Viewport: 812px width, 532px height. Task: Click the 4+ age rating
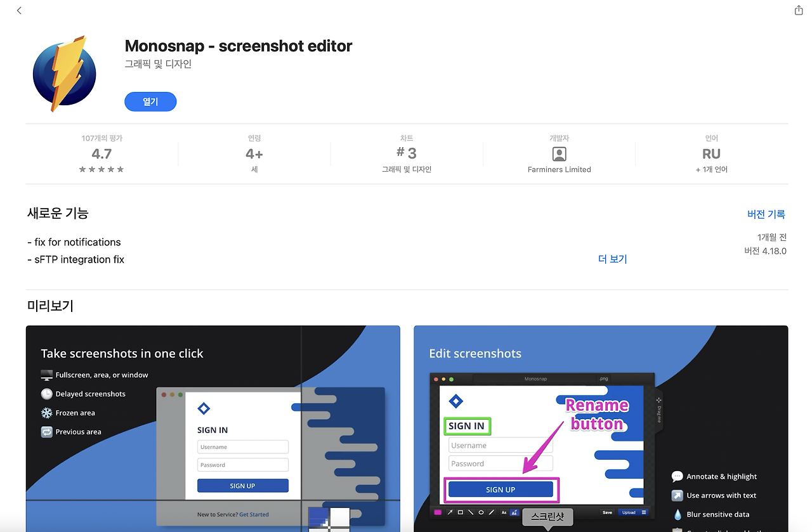click(254, 154)
